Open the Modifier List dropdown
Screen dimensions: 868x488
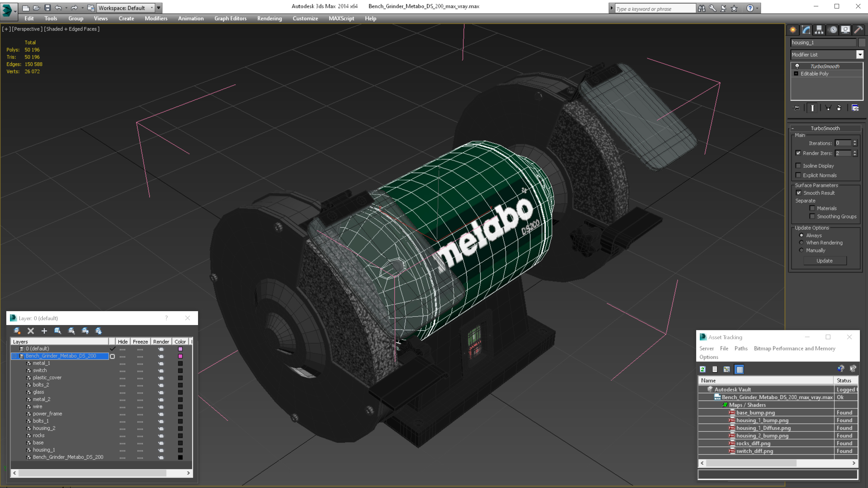(860, 55)
